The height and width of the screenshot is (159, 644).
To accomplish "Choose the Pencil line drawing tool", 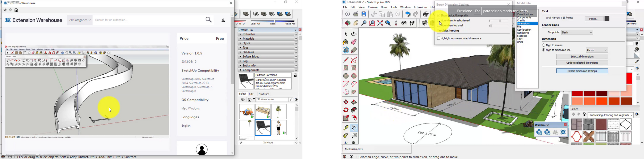I will [x=346, y=60].
